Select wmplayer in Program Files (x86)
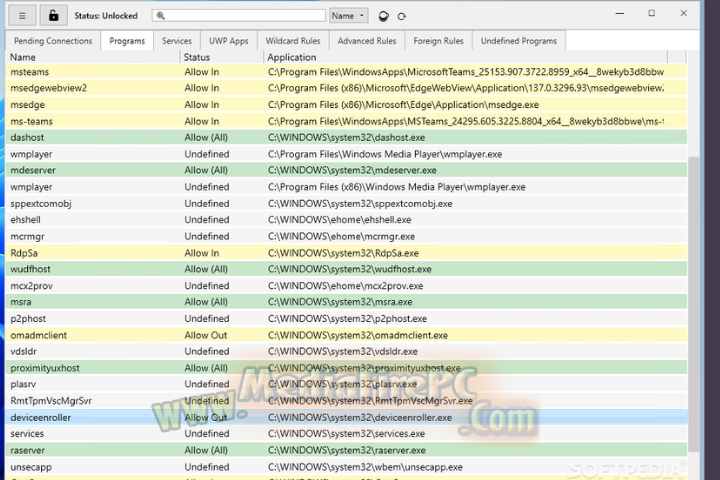This screenshot has width=720, height=480. tap(347, 187)
